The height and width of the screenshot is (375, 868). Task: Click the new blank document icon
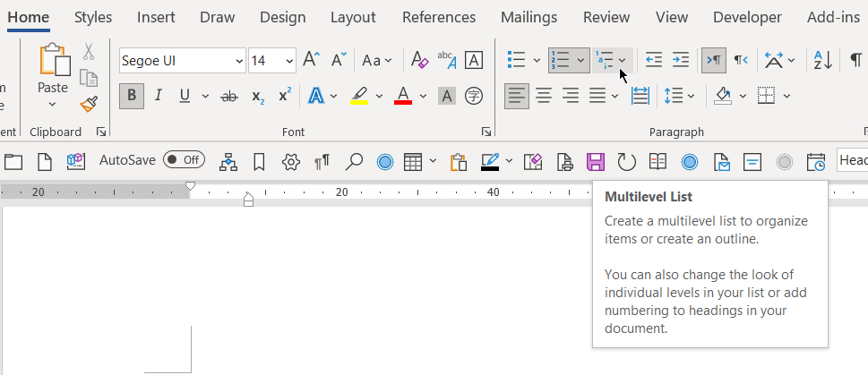(44, 161)
